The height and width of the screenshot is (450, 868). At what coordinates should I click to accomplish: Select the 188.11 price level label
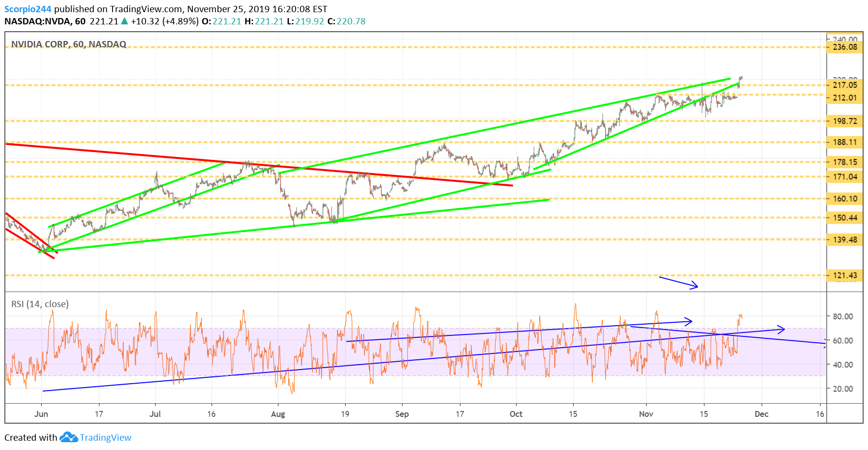click(845, 142)
